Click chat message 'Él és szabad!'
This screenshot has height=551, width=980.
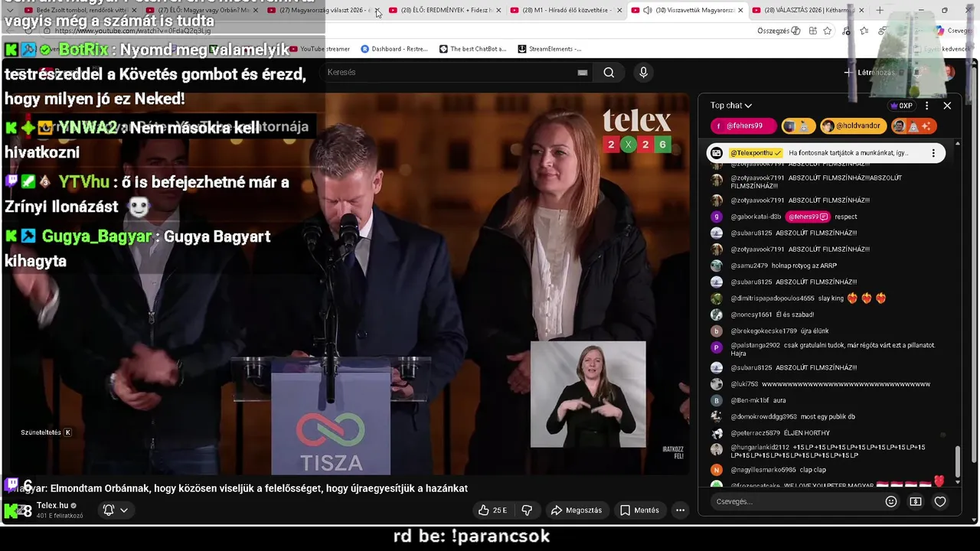[x=795, y=315]
